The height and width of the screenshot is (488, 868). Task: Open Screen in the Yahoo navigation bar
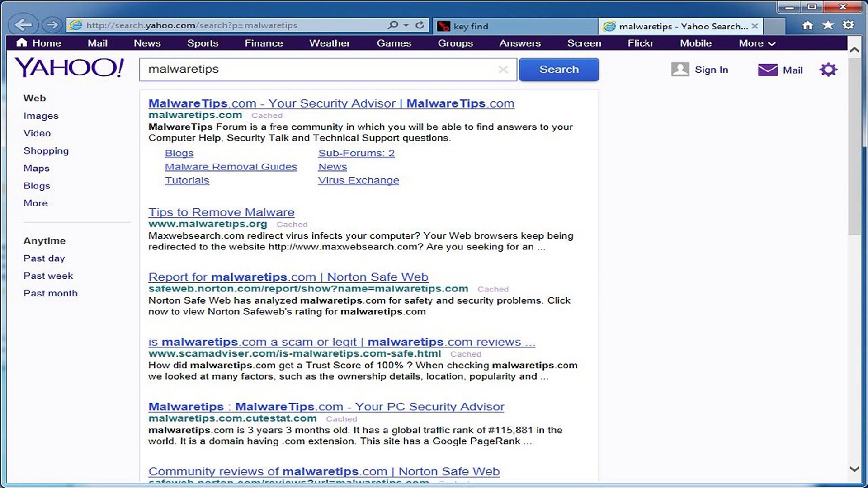pyautogui.click(x=584, y=43)
